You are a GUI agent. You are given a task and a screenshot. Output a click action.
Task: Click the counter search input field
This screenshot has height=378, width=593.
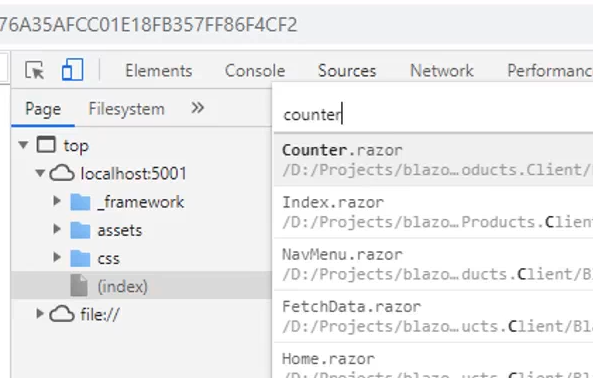pos(433,115)
